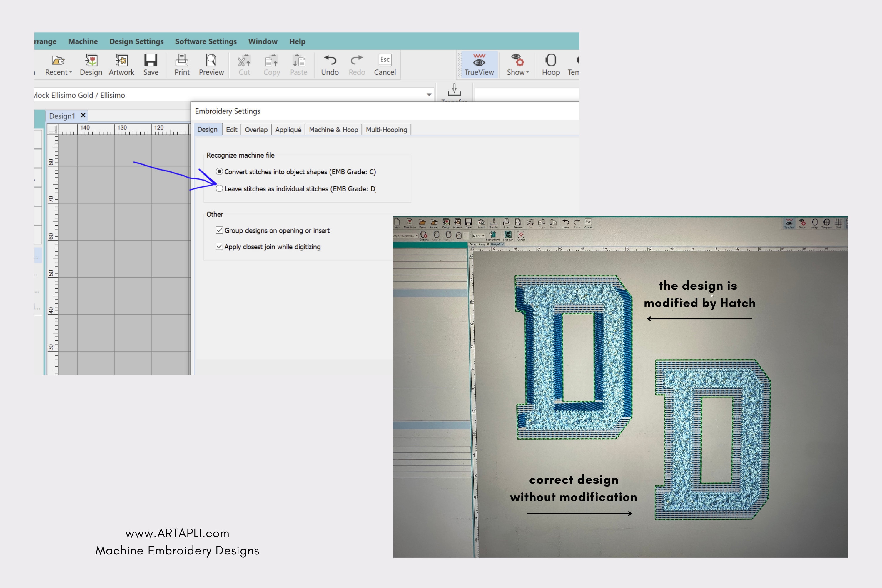
Task: Open the Show dropdown in large top toolbar
Action: coord(518,65)
